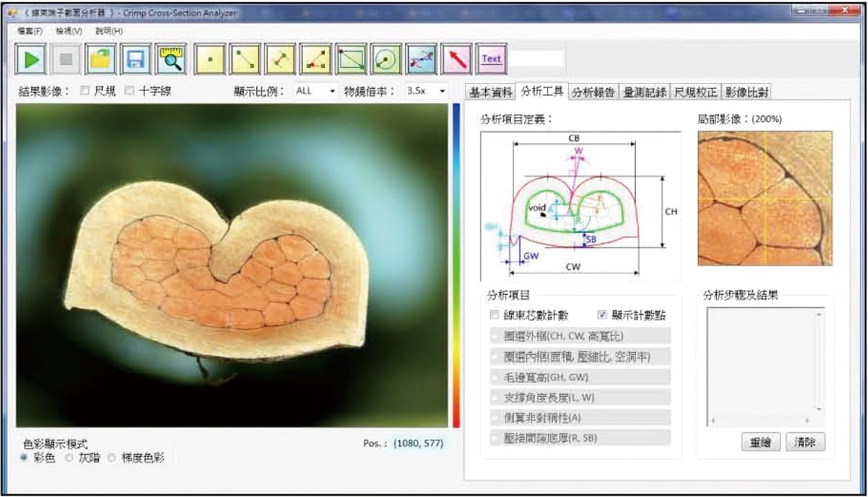Toggle the 十字線 crosshair checkbox
Viewport: 868px width, 497px height.
[130, 90]
